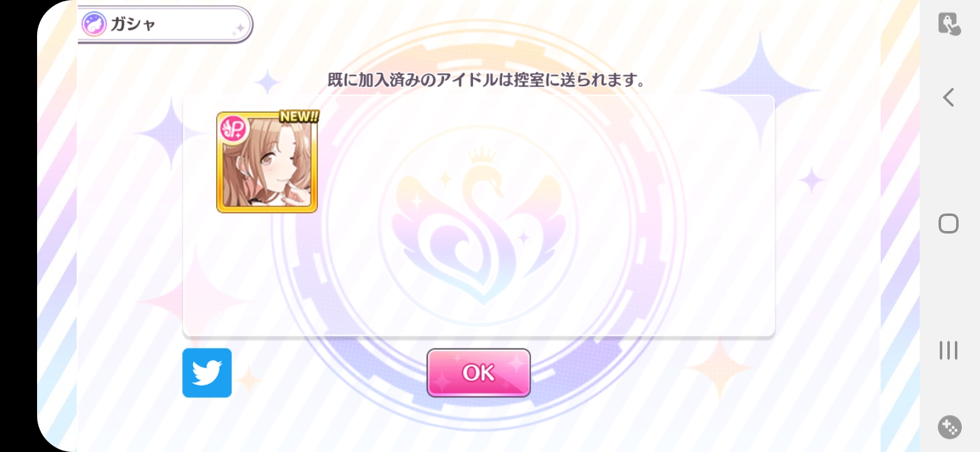980x452 pixels.
Task: Click the message 既に加入済みのアイドルは控室に送られます
Action: (x=487, y=80)
